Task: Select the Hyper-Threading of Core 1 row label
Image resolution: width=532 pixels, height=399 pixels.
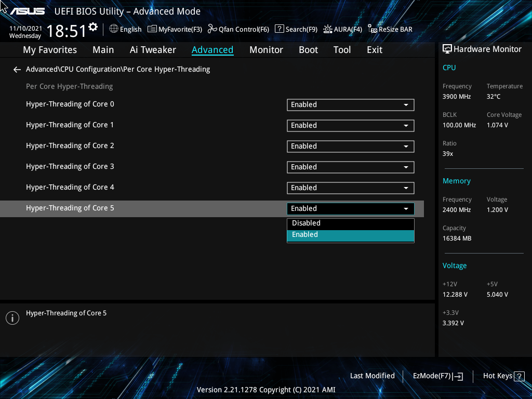Action: (70, 125)
